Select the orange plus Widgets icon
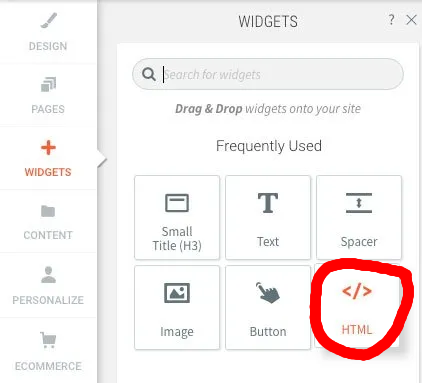The height and width of the screenshot is (383, 422). click(x=48, y=148)
